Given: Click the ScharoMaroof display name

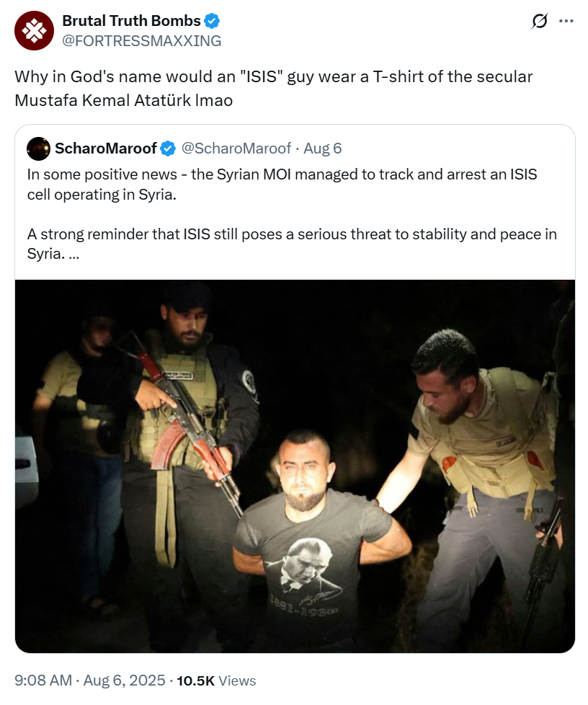Looking at the screenshot, I should click(106, 148).
